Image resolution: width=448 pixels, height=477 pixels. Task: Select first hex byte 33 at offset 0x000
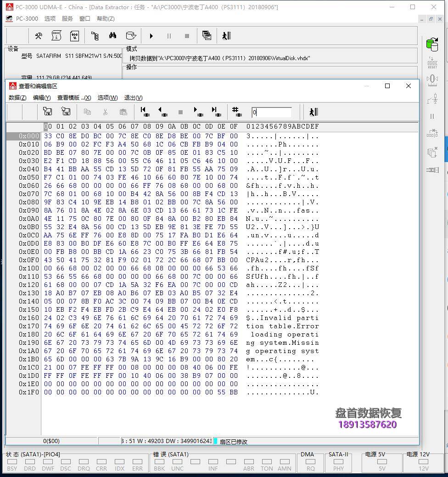click(x=48, y=136)
